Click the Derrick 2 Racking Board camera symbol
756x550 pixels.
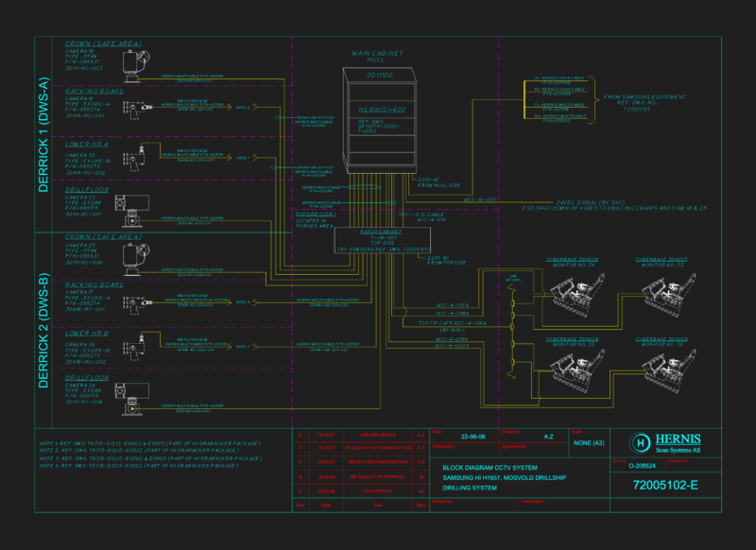(137, 305)
